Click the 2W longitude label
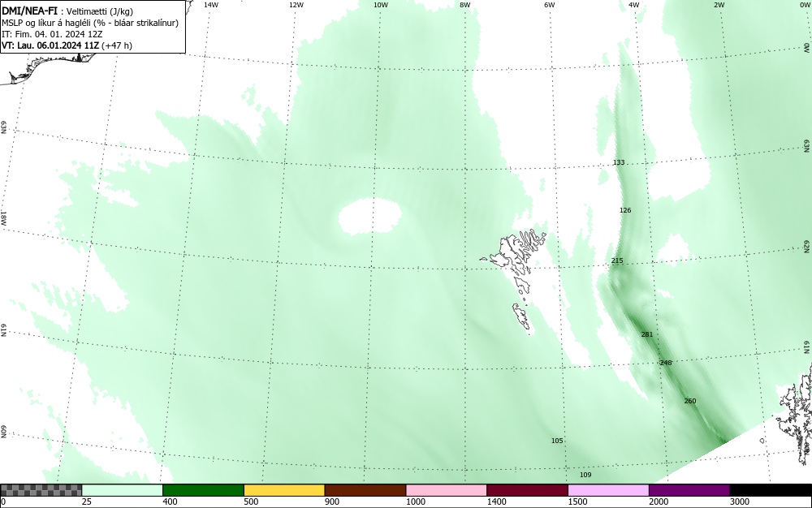Screen dimensions: 812x508 coord(719,5)
